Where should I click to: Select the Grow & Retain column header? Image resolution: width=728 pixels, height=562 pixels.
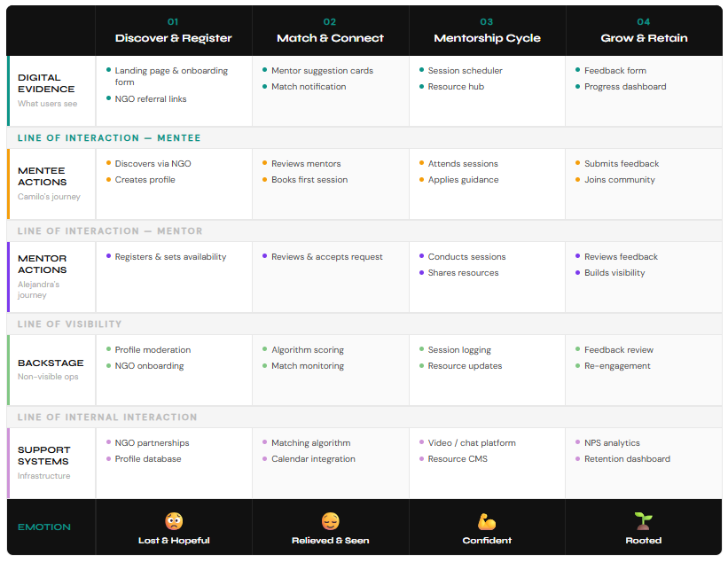pyautogui.click(x=644, y=31)
